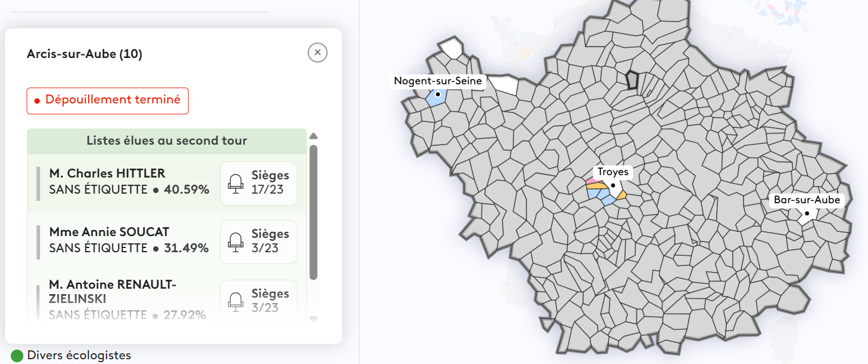Click the seat icon for Antoine RENAULT-ZIELINSKI
Image resolution: width=868 pixels, height=364 pixels.
click(236, 301)
